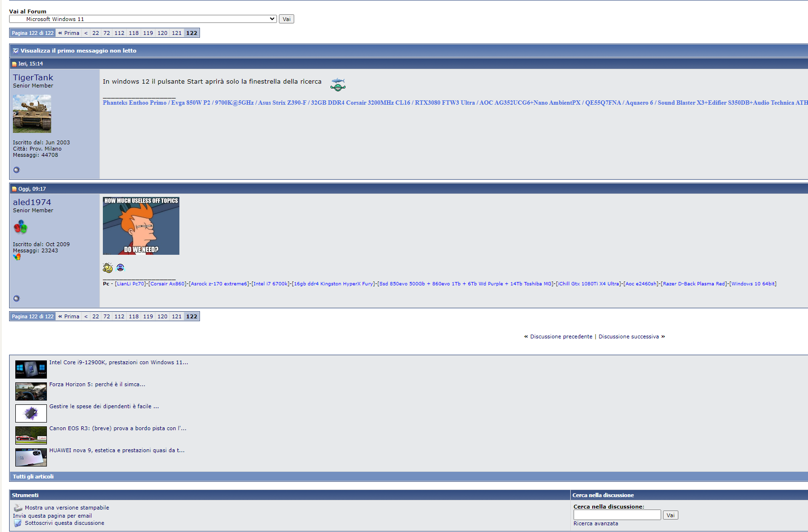
Task: Go to page 112 in top pagination
Action: 120,33
